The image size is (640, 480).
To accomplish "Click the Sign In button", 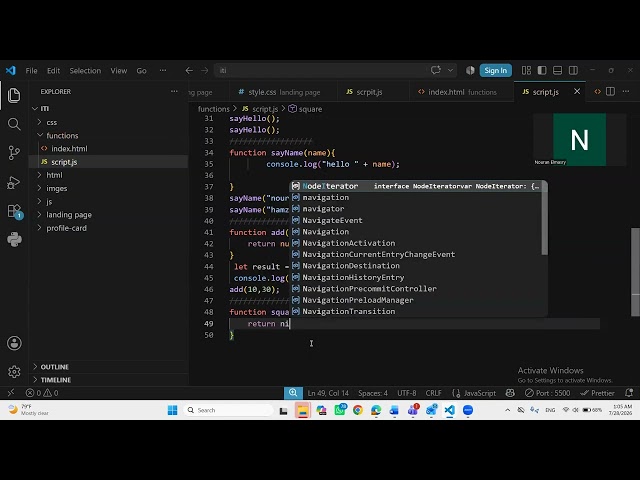I will 496,70.
